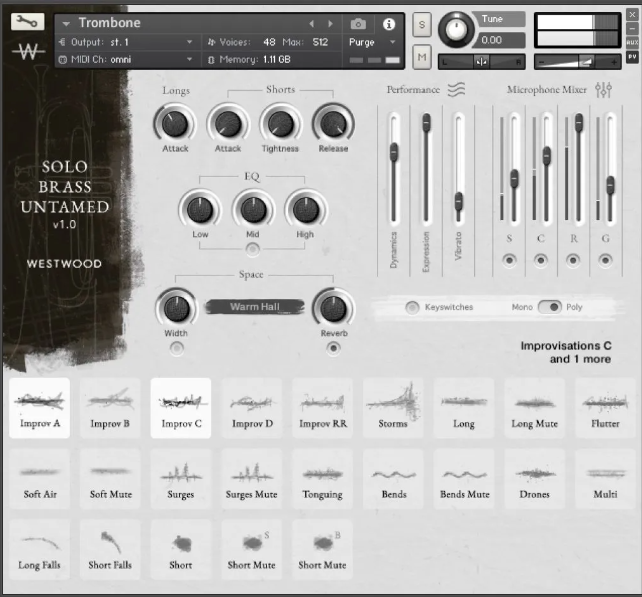Click the Mute M button
The image size is (642, 597).
422,57
